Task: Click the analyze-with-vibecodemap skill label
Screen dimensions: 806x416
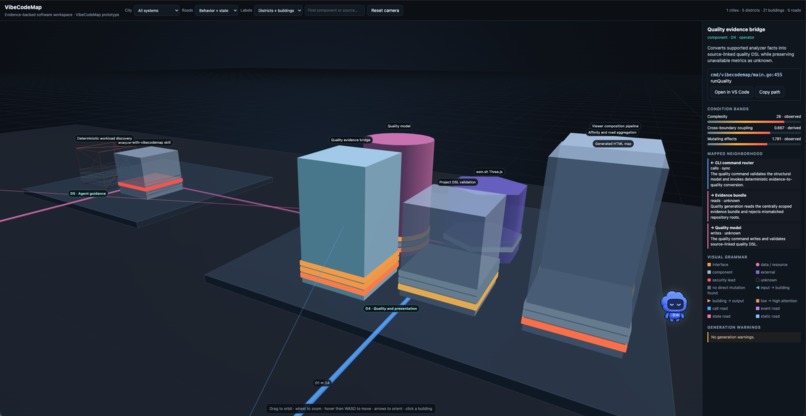Action: pos(145,142)
